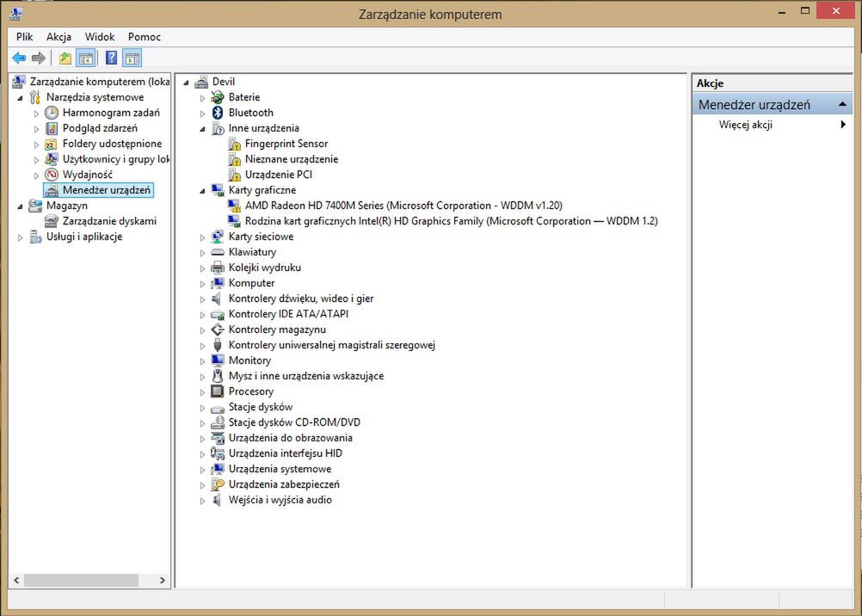Select Menedżer urządzeń in left tree

coord(106,190)
